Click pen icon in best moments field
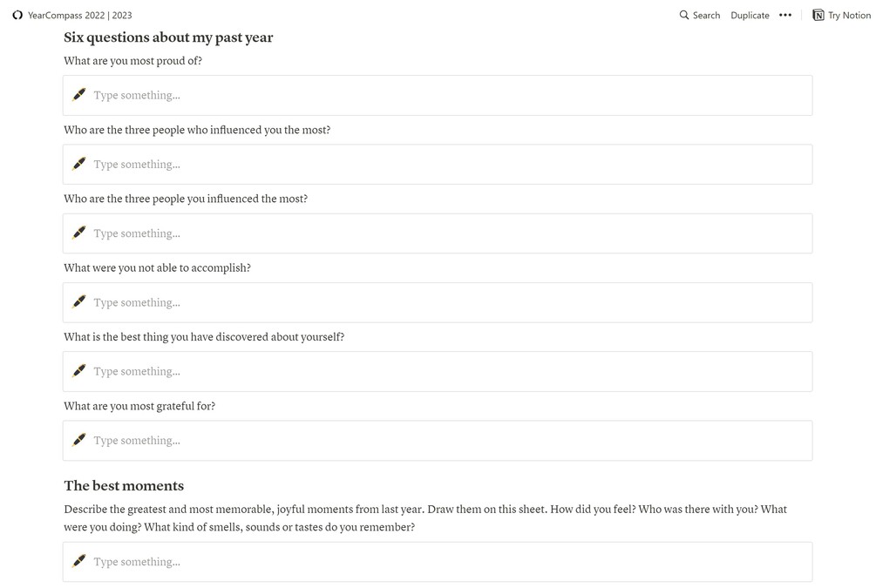Image resolution: width=876 pixels, height=588 pixels. [x=79, y=562]
